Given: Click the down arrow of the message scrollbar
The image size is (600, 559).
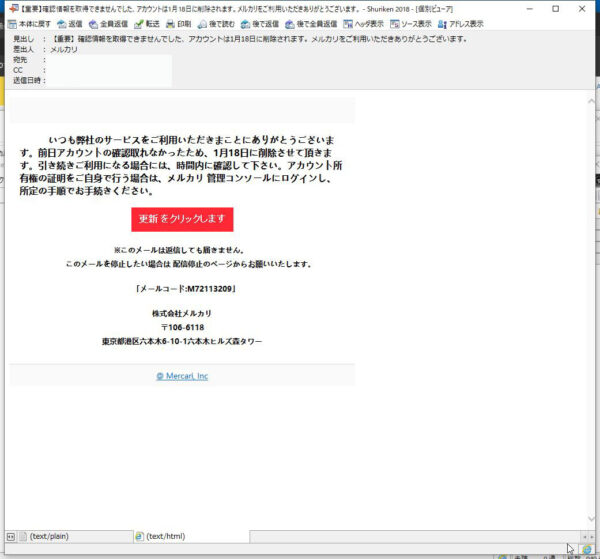Looking at the screenshot, I should point(591,518).
